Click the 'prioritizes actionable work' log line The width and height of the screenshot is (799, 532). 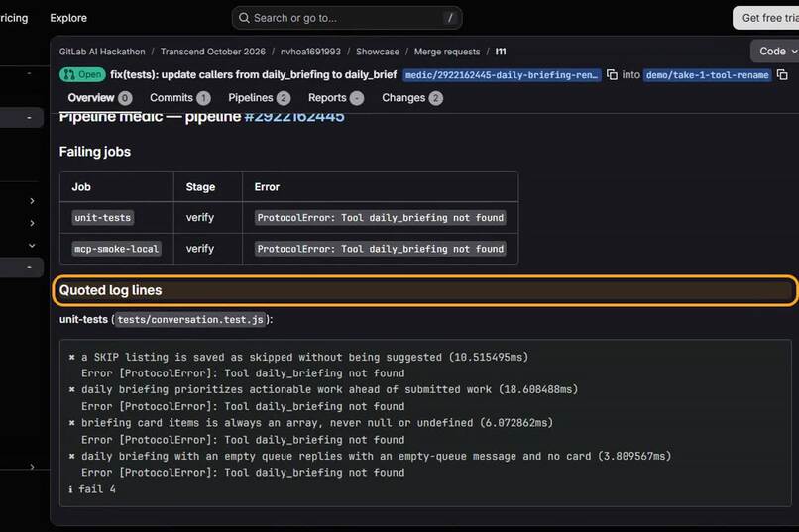point(323,389)
